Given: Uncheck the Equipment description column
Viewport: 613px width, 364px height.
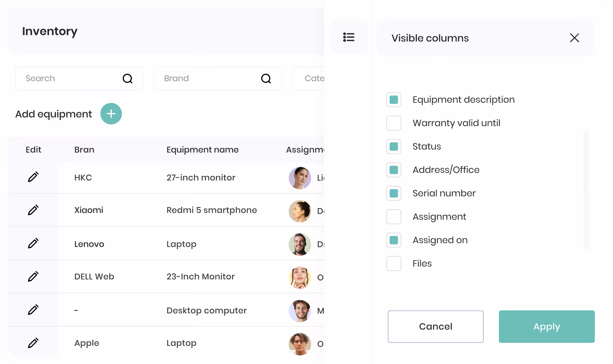Looking at the screenshot, I should [x=394, y=100].
